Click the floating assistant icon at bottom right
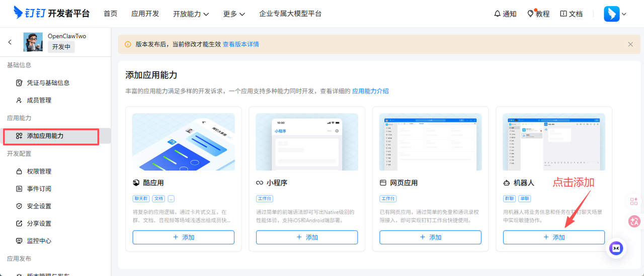Viewport: 644px width, 276px height. (x=616, y=248)
